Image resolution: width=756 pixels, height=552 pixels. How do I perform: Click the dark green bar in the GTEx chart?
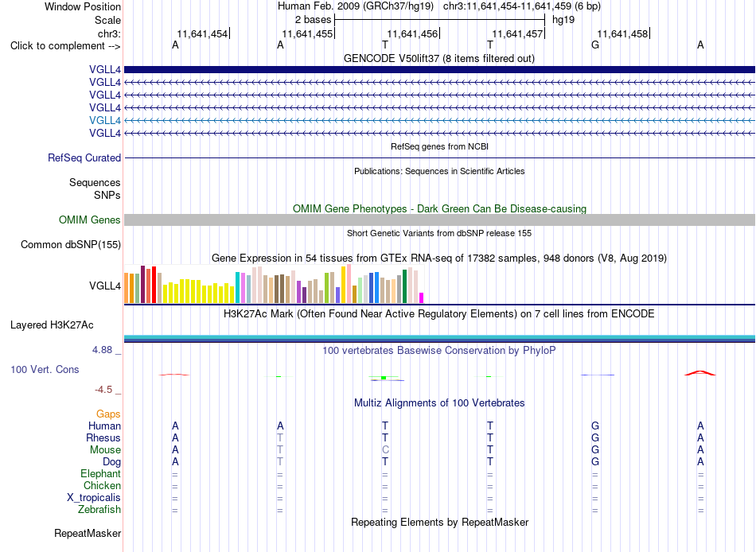(x=404, y=286)
